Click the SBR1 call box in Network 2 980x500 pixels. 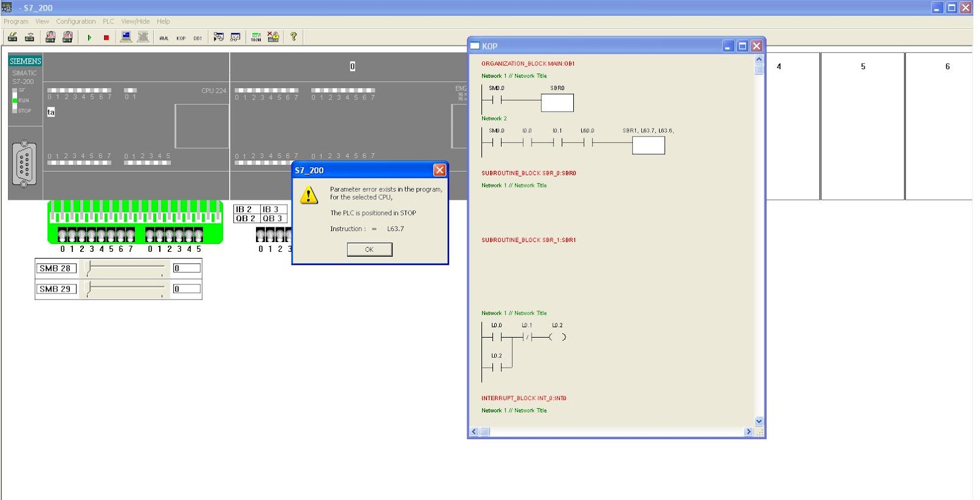point(649,145)
